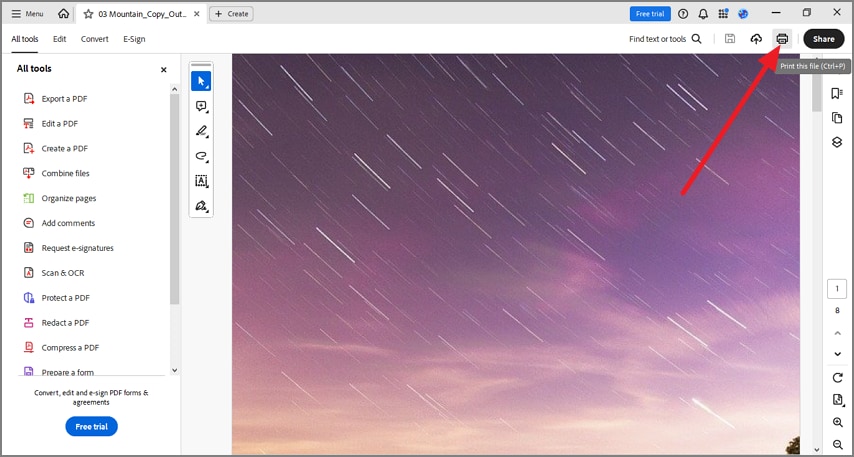Click the document scrollbar down arrow
Viewport: 854px width, 457px height.
816,450
